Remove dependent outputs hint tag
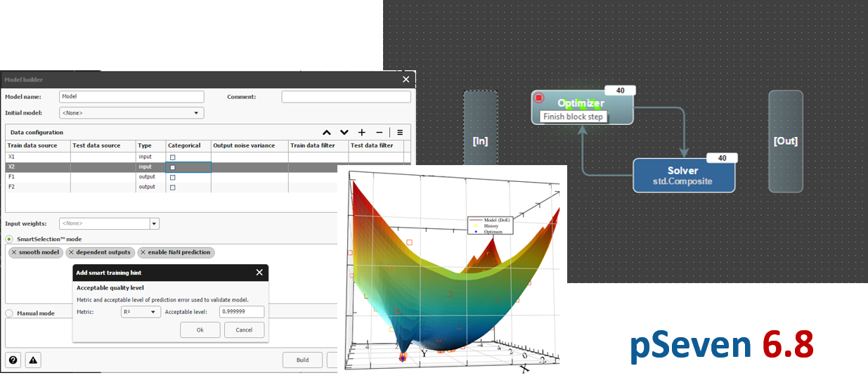The height and width of the screenshot is (392, 868). (x=71, y=252)
